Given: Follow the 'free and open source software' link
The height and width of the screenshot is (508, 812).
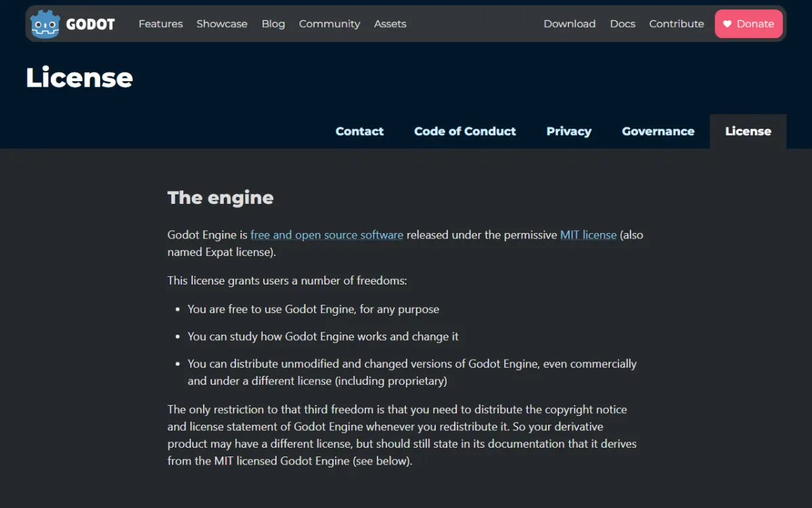Looking at the screenshot, I should point(327,235).
